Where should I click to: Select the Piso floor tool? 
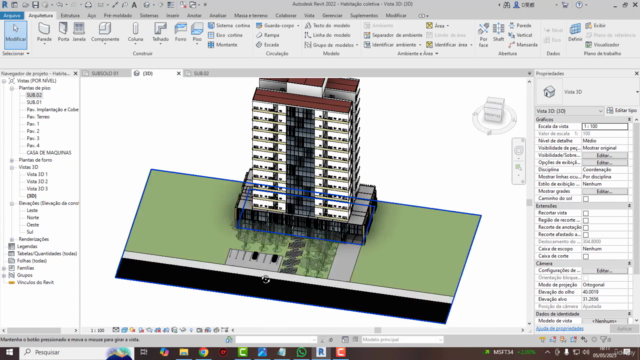coord(197,33)
